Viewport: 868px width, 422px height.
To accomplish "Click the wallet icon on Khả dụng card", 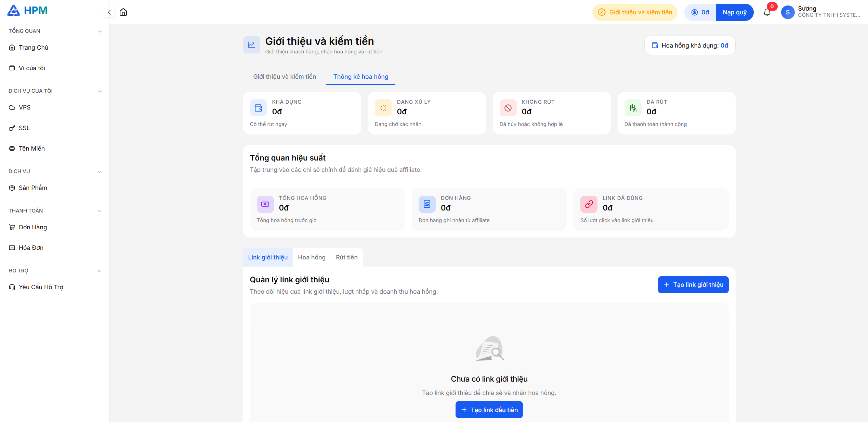I will [x=259, y=108].
